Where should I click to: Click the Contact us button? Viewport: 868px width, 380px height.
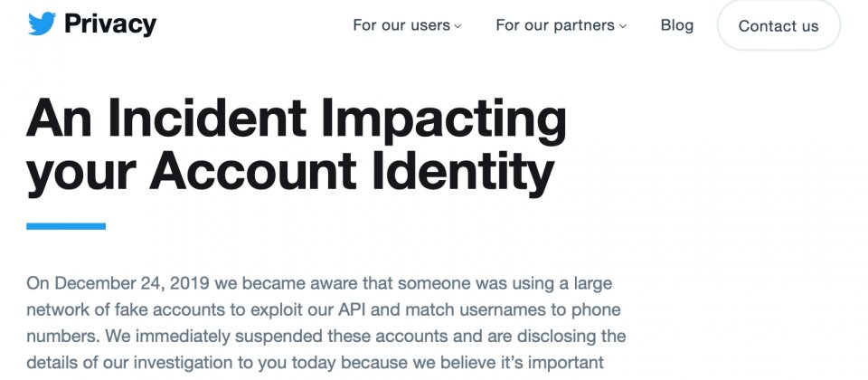(778, 26)
